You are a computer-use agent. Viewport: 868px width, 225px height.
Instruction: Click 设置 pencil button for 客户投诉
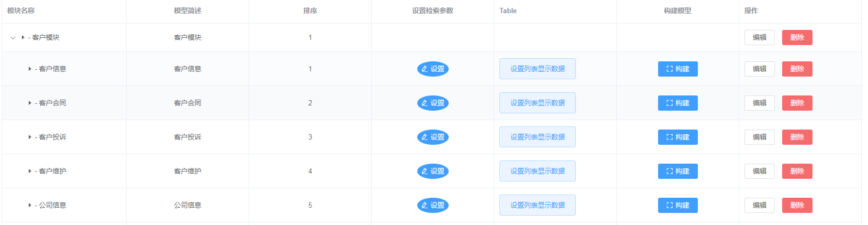click(x=433, y=137)
